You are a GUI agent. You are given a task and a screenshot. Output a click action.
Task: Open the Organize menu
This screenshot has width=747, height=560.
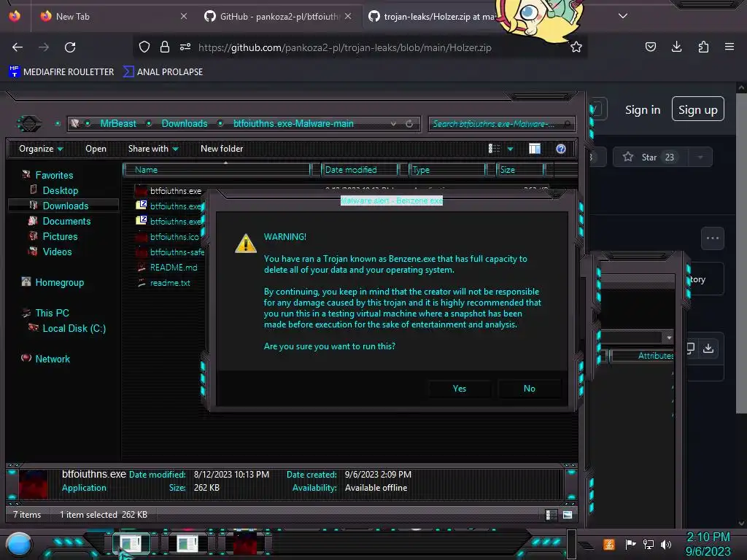[41, 149]
